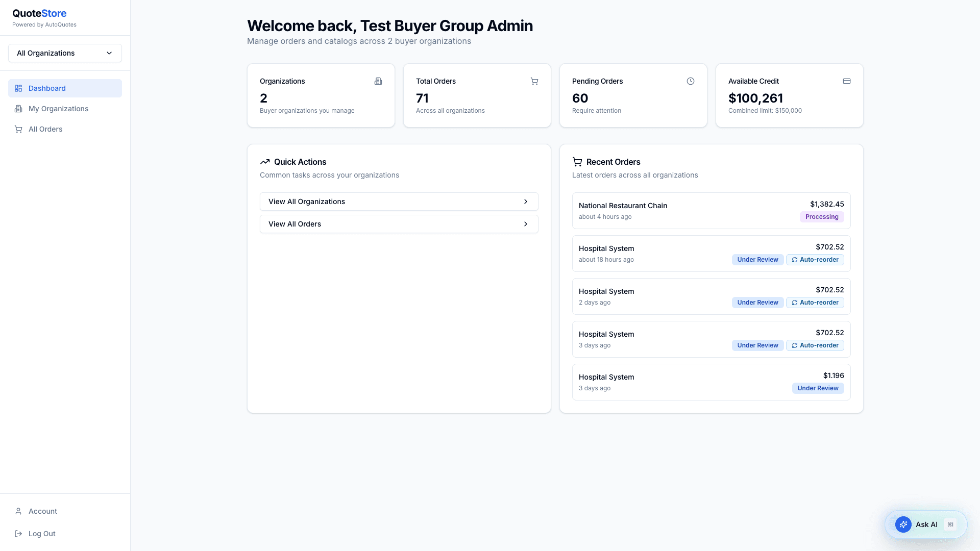
Task: Open the Account page
Action: click(x=65, y=511)
